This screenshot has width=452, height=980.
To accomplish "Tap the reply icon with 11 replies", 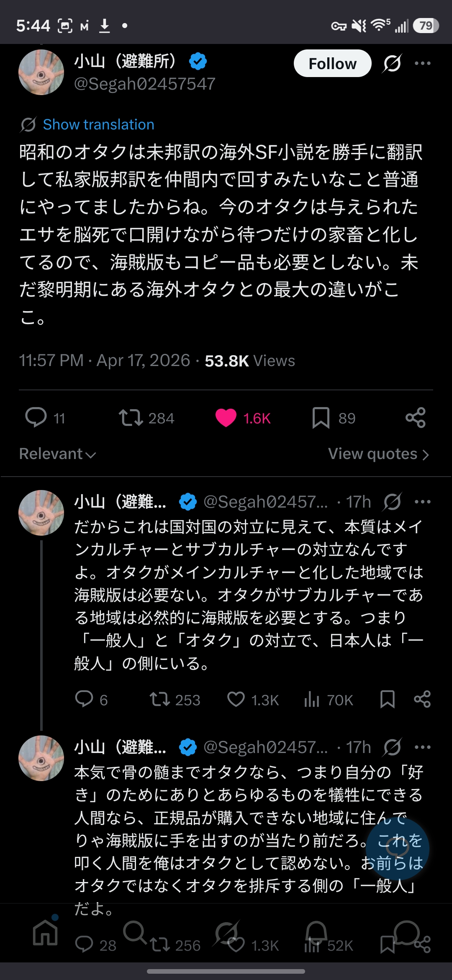I will pos(36,418).
